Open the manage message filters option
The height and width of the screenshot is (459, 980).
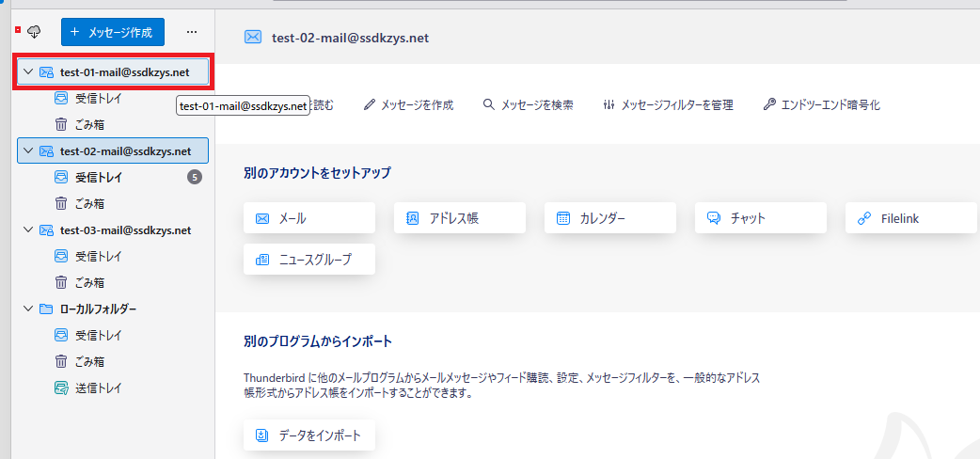(668, 105)
